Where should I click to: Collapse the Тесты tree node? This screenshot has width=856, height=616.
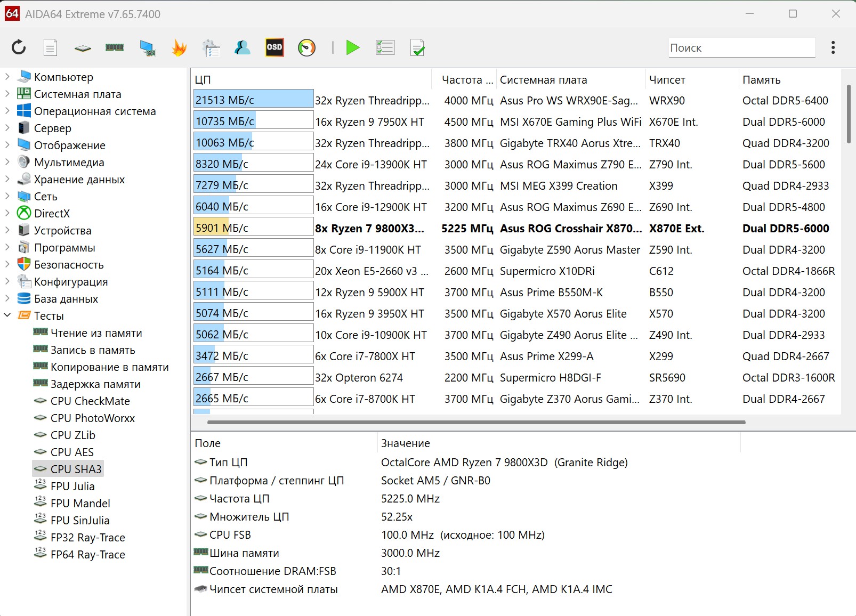[x=7, y=315]
